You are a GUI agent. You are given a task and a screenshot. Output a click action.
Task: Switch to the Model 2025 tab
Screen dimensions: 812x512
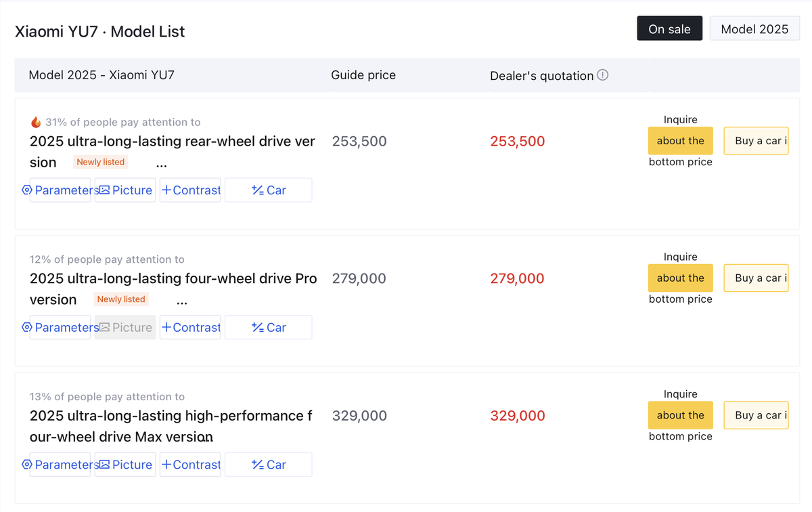[x=754, y=28]
